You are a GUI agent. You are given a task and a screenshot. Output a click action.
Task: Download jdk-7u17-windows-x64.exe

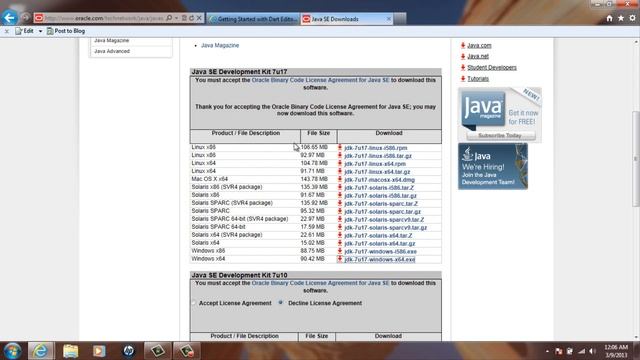[x=380, y=260]
